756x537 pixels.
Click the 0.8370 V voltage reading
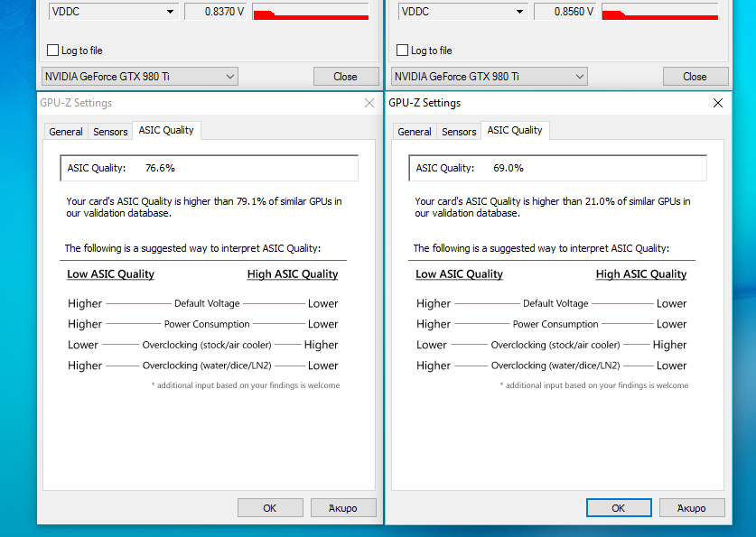click(216, 12)
